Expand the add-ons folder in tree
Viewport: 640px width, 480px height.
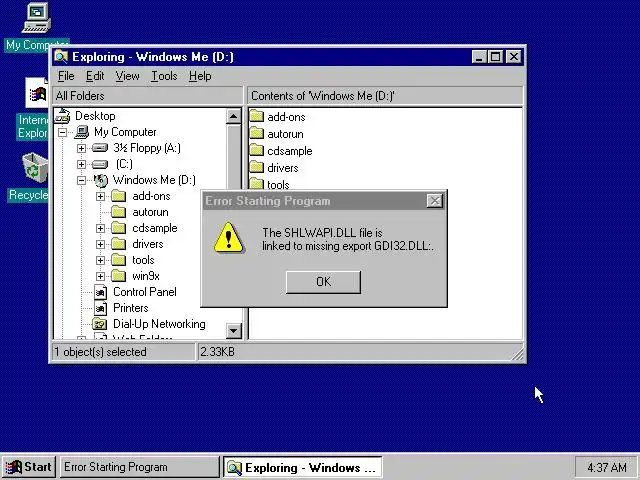100,196
